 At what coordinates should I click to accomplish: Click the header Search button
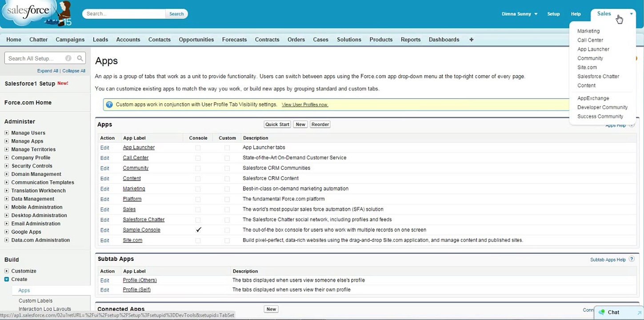pos(176,14)
